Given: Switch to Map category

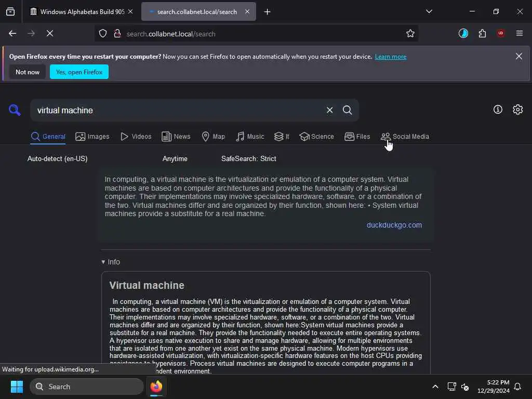Looking at the screenshot, I should 214,137.
